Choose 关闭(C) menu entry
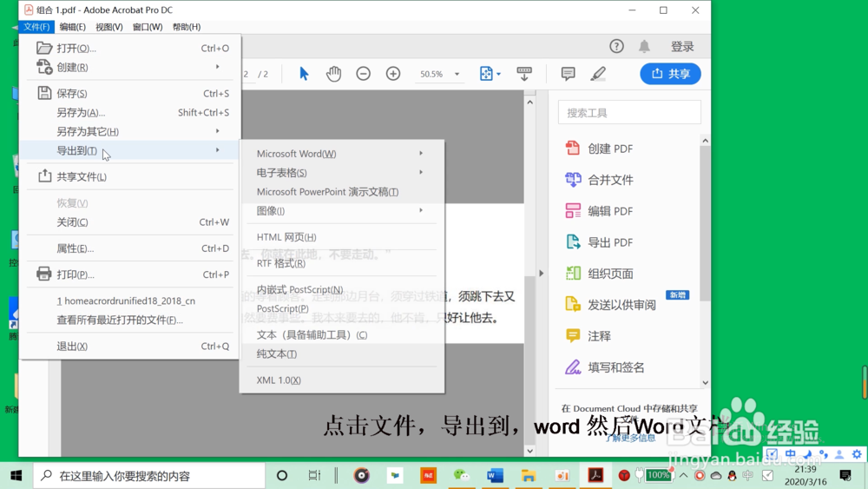 click(131, 222)
